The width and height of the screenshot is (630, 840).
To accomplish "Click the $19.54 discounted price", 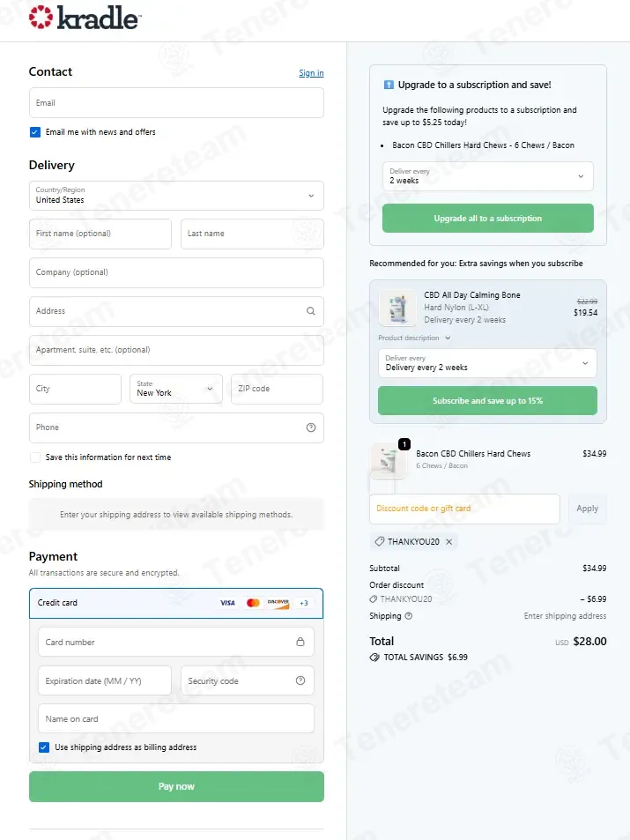I will point(586,313).
